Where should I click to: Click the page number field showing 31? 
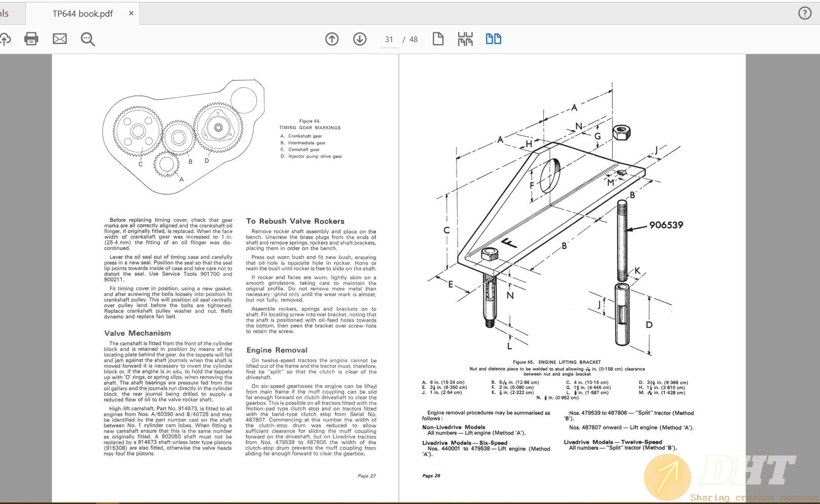(x=389, y=40)
